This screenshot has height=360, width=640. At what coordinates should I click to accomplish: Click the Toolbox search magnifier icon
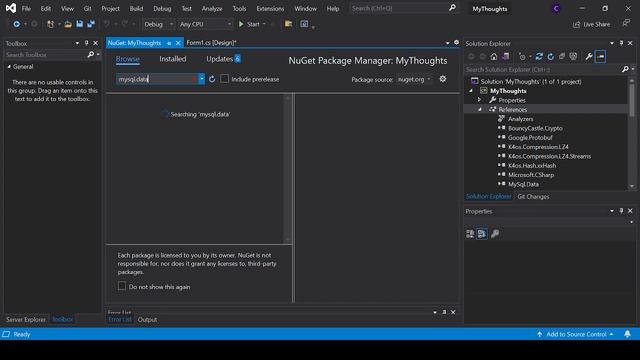coord(91,54)
